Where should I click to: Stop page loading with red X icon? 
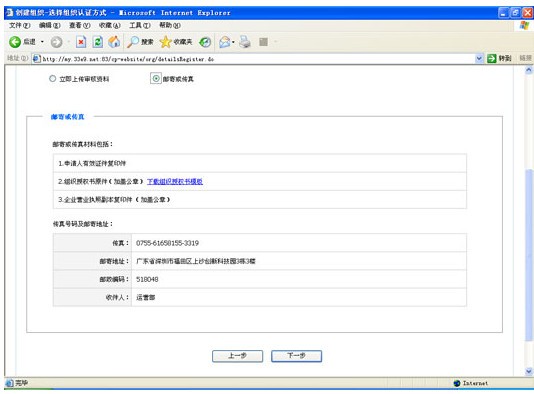click(81, 42)
